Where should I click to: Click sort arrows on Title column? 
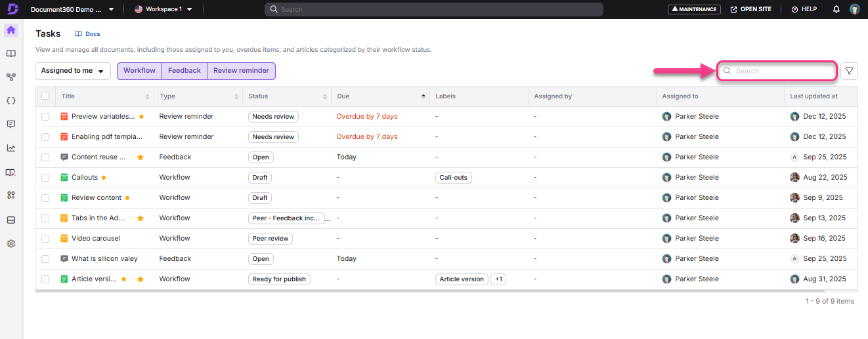click(148, 96)
